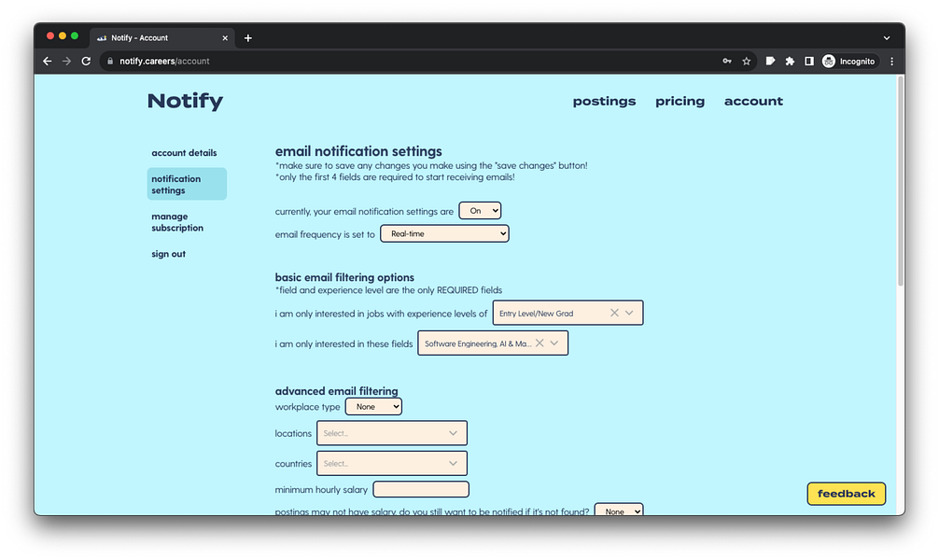Remove the Software Engineering field selection
This screenshot has height=560, width=939.
[540, 343]
